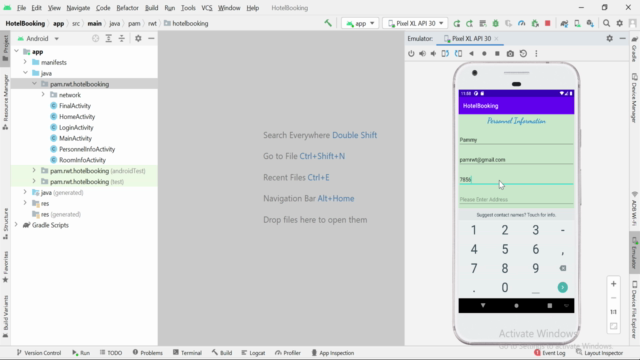
Task: Click the Search Everywhere magnifier icon
Action: pyautogui.click(x=607, y=24)
